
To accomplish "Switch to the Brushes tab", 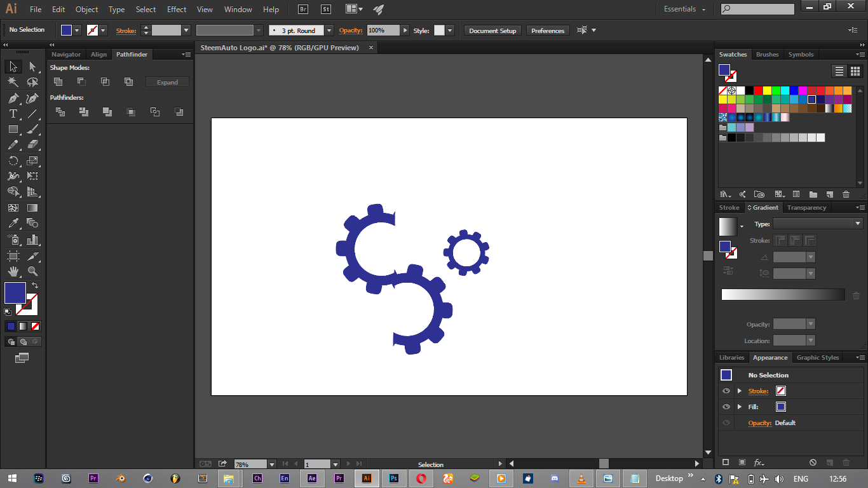I will (x=767, y=55).
